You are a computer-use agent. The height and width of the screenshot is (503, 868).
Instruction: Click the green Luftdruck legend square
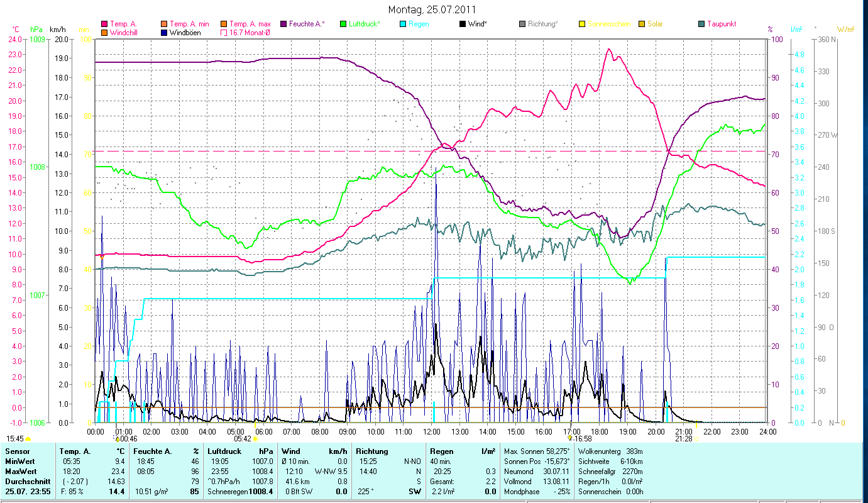click(343, 24)
